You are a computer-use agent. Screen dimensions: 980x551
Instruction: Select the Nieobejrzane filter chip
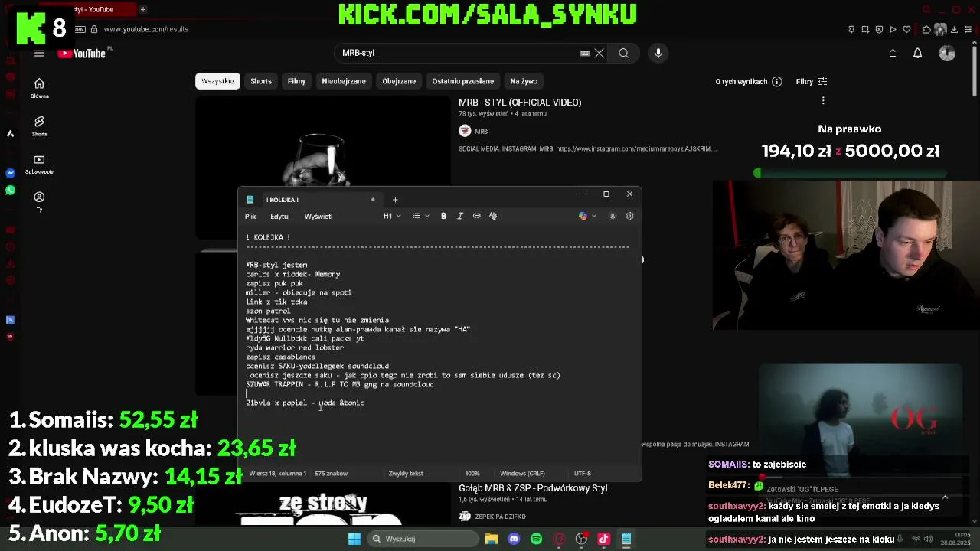coord(344,81)
